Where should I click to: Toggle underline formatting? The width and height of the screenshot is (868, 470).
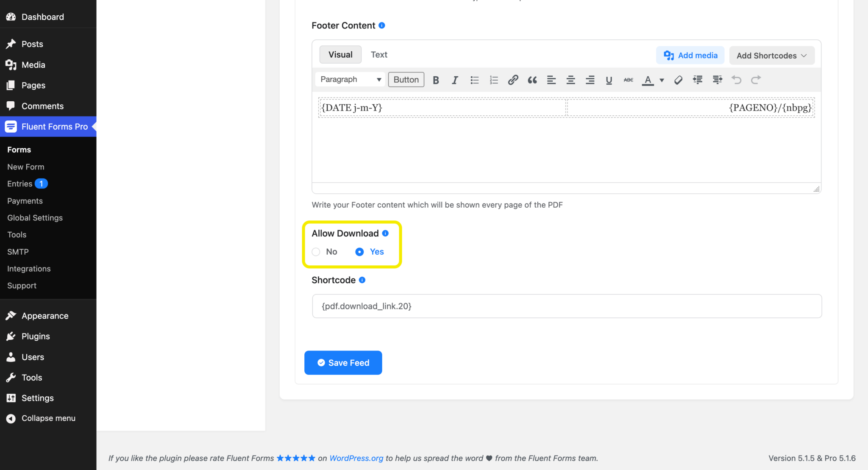tap(609, 80)
